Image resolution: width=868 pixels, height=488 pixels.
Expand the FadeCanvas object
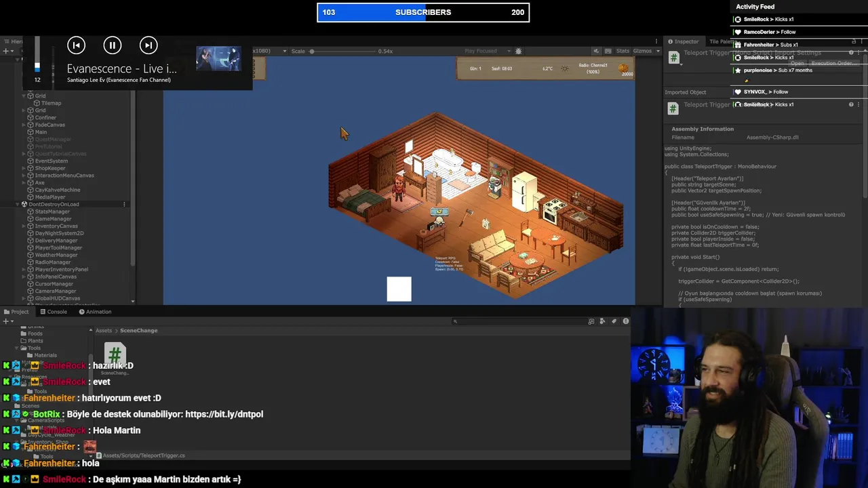click(24, 125)
